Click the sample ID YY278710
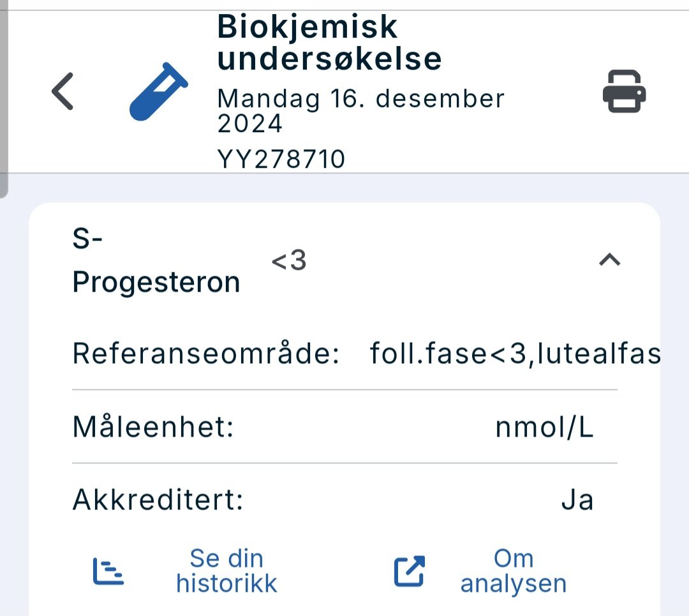Image resolution: width=689 pixels, height=616 pixels. click(x=281, y=160)
